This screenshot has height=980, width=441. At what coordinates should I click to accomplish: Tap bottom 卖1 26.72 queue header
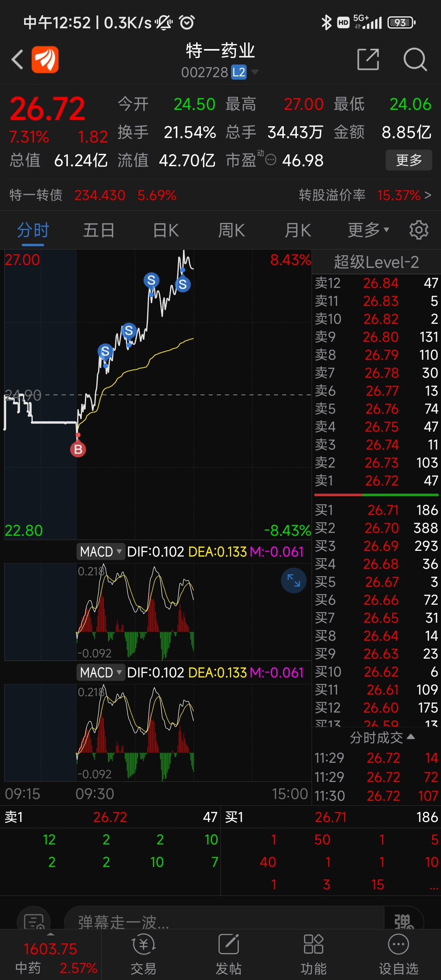[110, 817]
